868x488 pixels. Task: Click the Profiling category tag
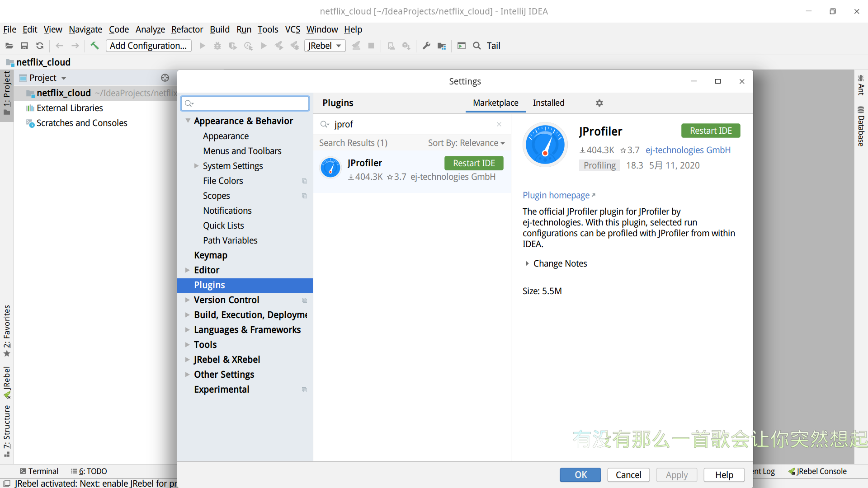coord(599,165)
